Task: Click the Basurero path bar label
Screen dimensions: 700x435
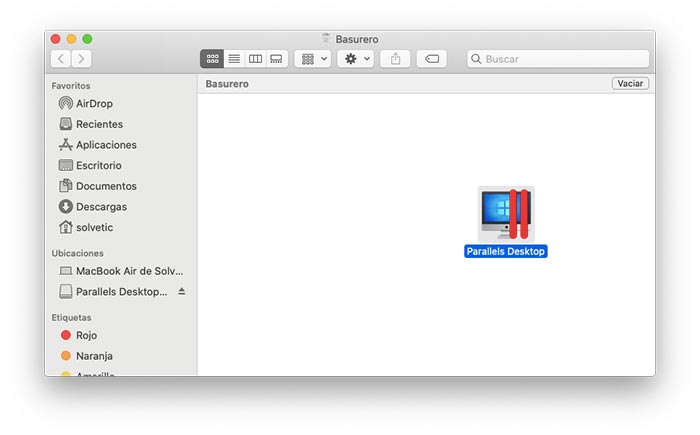Action: tap(227, 84)
